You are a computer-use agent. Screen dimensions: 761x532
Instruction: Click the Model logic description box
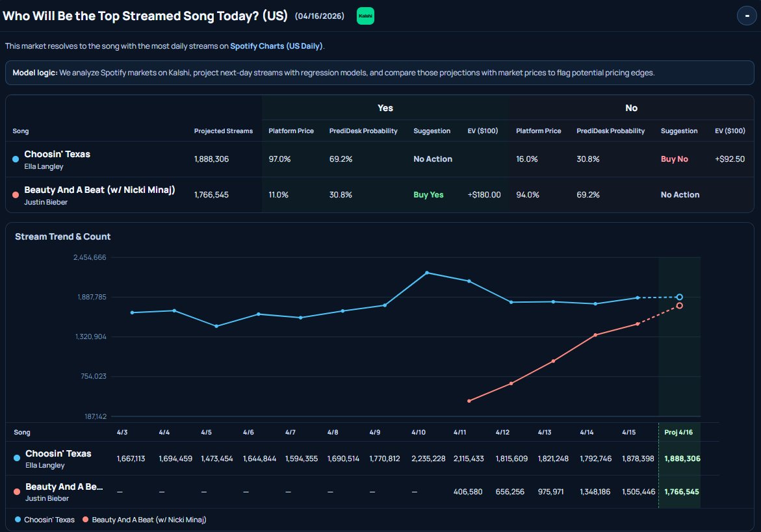click(380, 73)
